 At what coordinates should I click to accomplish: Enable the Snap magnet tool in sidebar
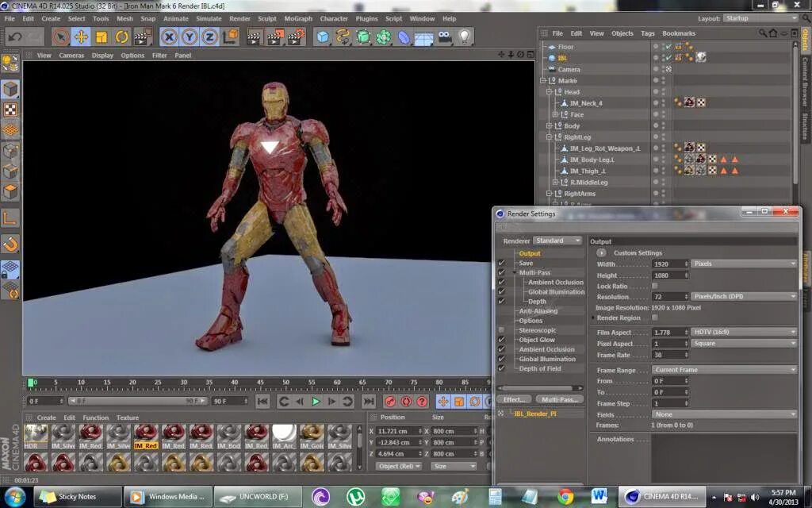10,244
